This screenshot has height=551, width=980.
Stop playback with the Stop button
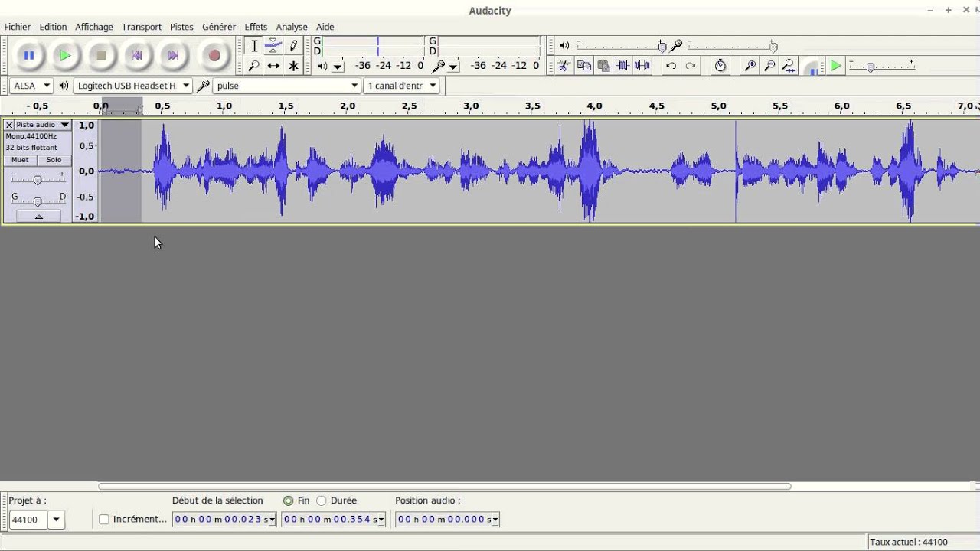tap(101, 55)
